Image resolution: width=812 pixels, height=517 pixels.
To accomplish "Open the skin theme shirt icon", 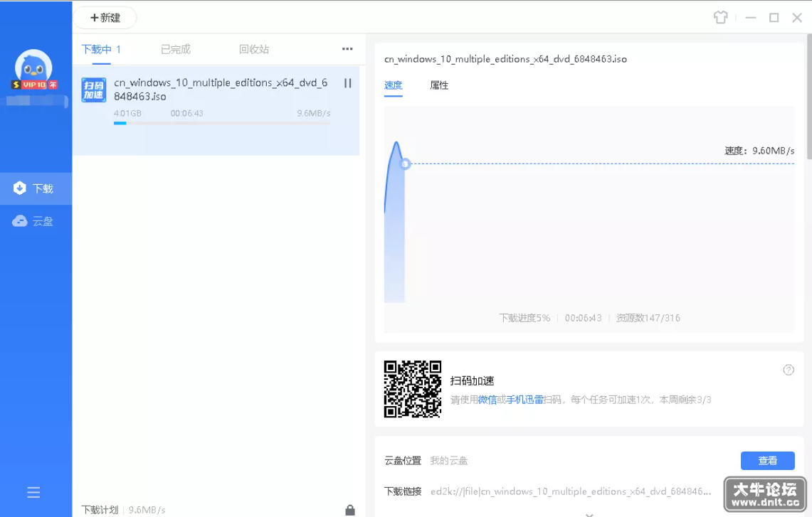I will pyautogui.click(x=720, y=18).
